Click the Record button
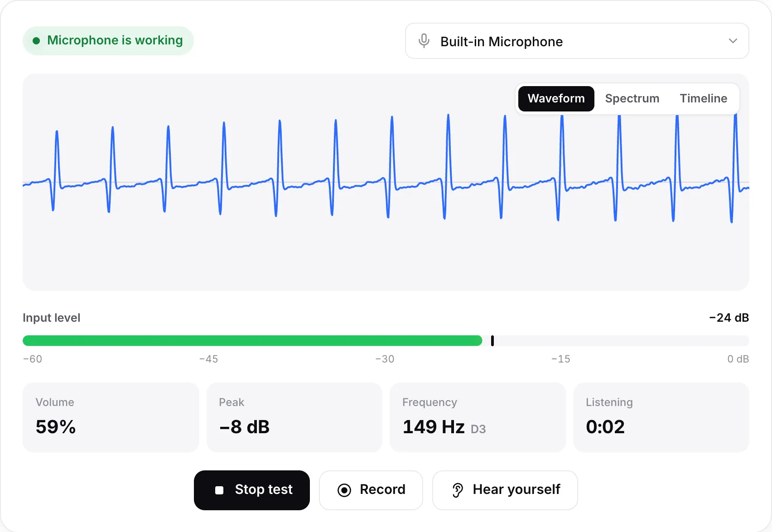 (371, 490)
